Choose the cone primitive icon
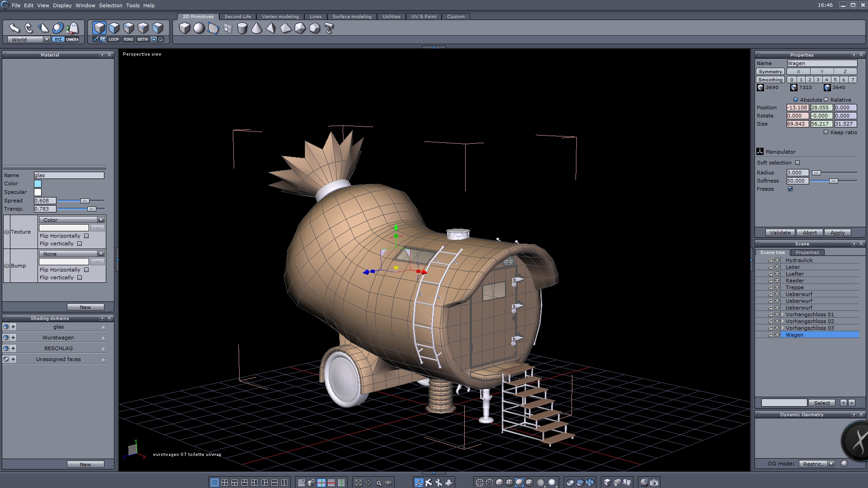This screenshot has width=868, height=488. pyautogui.click(x=256, y=28)
